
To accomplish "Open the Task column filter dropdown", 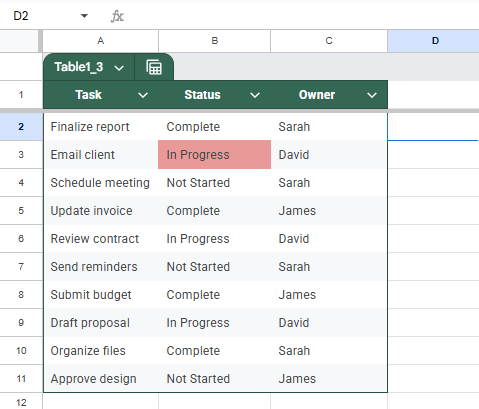I will pos(143,95).
